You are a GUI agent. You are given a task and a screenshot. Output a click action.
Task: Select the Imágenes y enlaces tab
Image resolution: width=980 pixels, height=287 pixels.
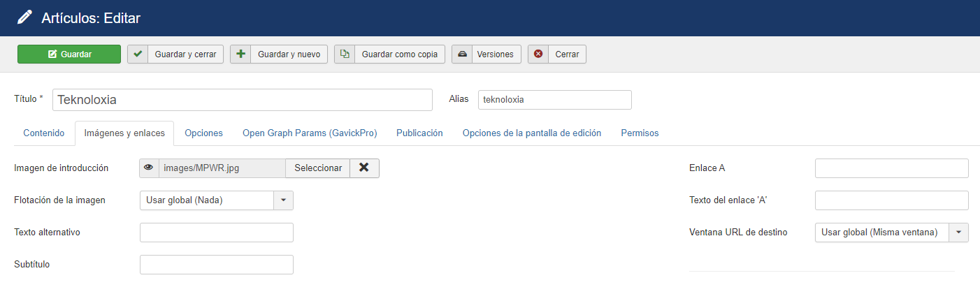tap(124, 133)
